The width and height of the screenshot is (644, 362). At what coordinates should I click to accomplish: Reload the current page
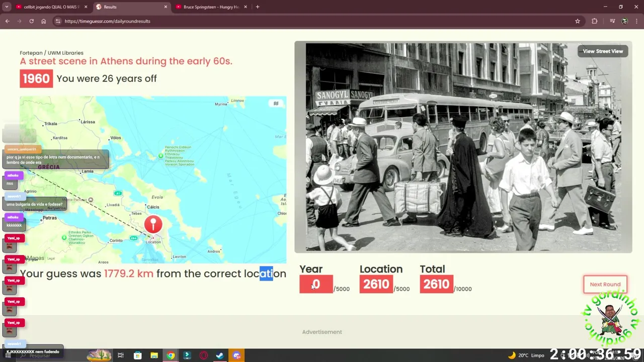[31, 21]
